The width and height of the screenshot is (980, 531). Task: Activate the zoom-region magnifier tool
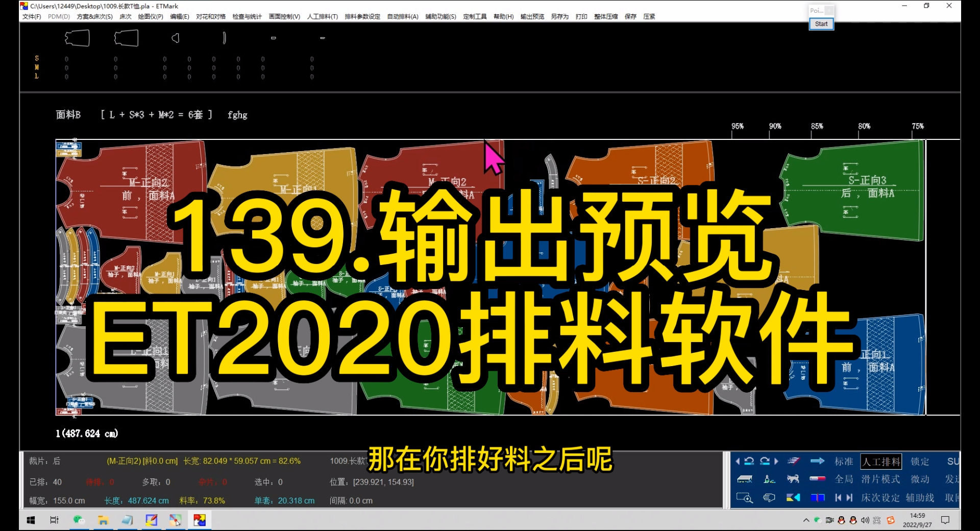745,497
